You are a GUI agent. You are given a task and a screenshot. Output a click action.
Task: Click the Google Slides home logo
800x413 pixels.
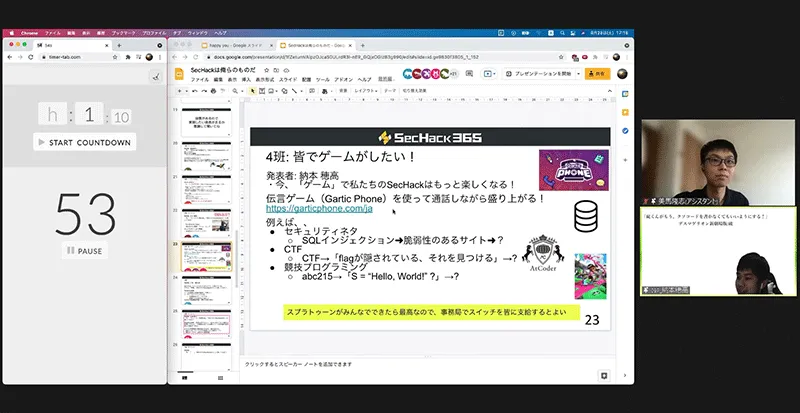coord(179,75)
